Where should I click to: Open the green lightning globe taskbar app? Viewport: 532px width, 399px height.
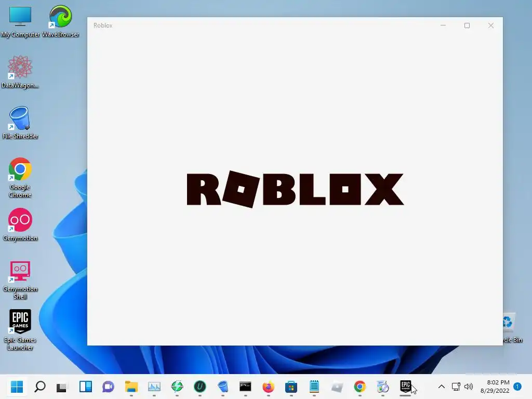[177, 387]
